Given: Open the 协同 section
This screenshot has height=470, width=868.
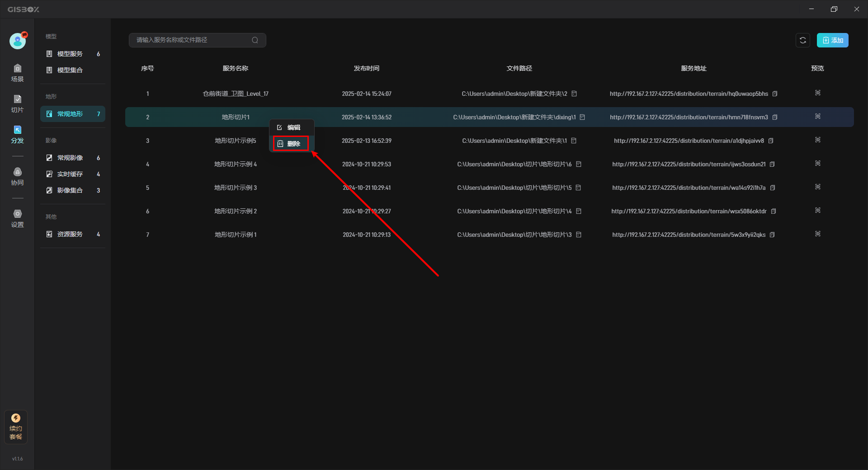Looking at the screenshot, I should pos(17,177).
